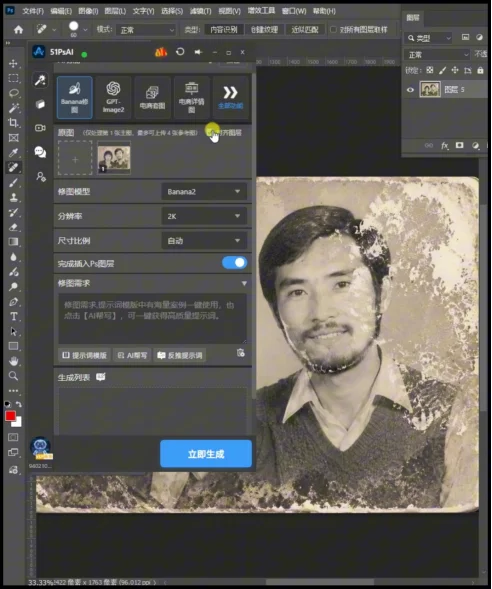Viewport: 492px width, 589px height.
Task: Open the 图像(I) menu
Action: 88,11
